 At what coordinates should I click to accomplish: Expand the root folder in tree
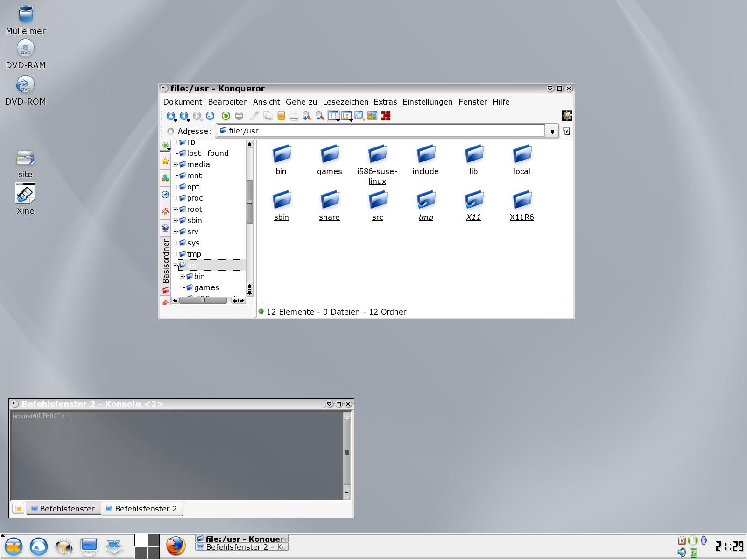(x=175, y=209)
